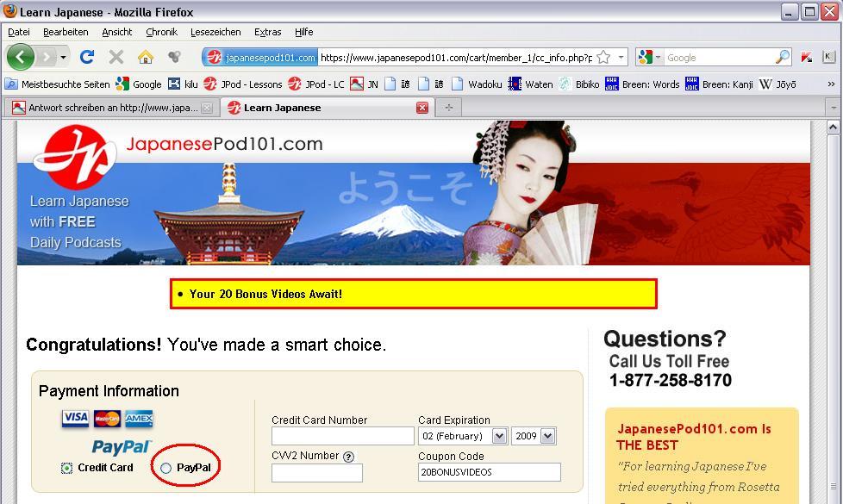Viewport: 843px width, 504px height.
Task: Click the JapanesePod101 logo in banner
Action: coord(74,155)
